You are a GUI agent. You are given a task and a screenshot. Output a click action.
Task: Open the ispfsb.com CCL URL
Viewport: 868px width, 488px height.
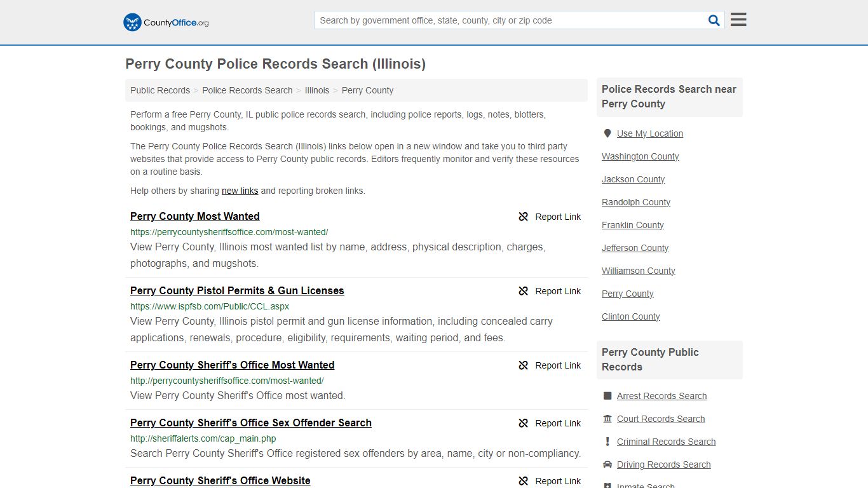210,306
